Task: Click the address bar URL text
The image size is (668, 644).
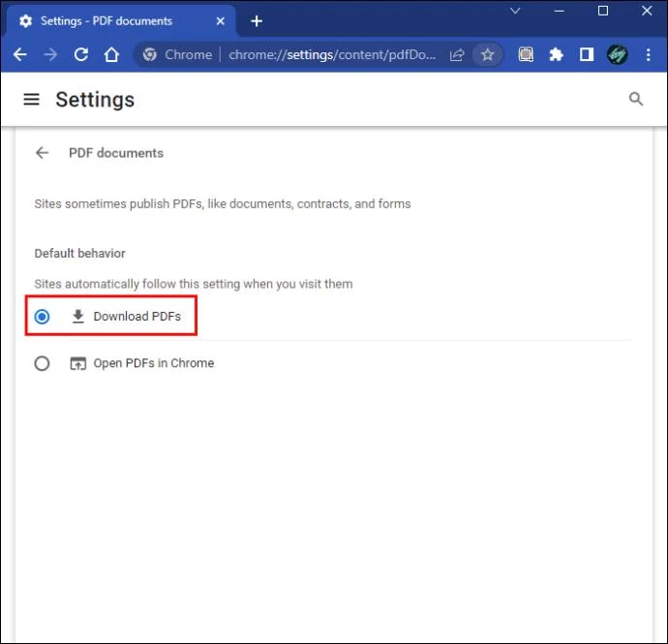Action: 332,54
